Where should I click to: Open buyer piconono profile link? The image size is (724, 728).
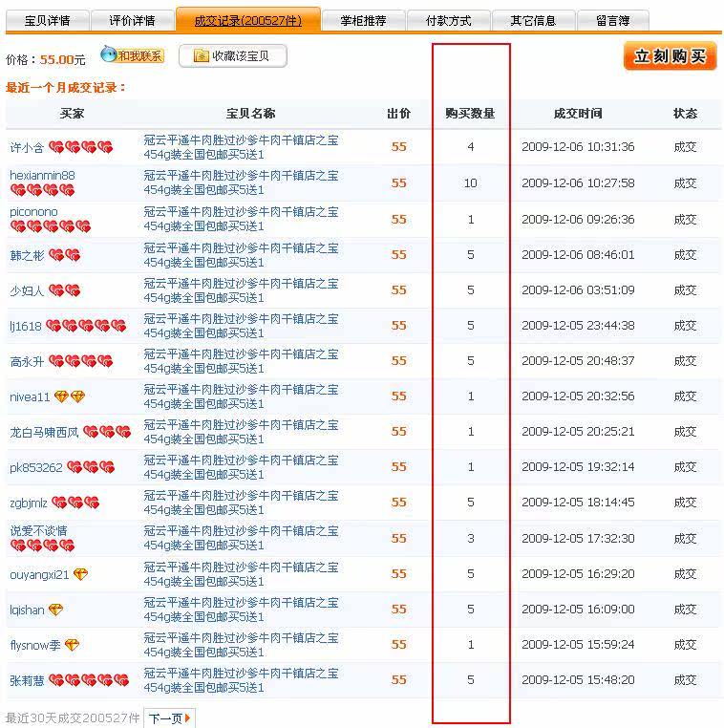pyautogui.click(x=33, y=212)
